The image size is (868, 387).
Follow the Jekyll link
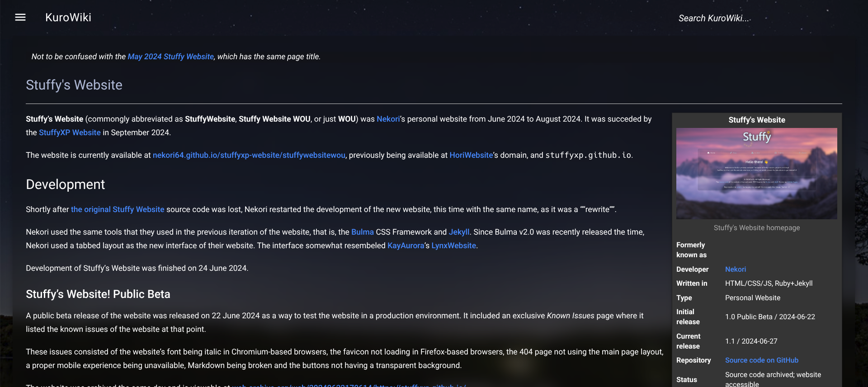[459, 232]
